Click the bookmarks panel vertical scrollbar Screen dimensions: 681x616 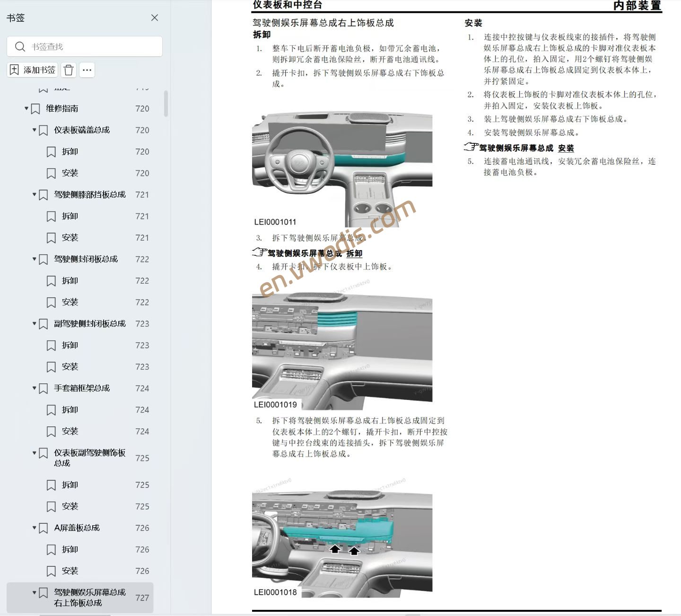[166, 103]
